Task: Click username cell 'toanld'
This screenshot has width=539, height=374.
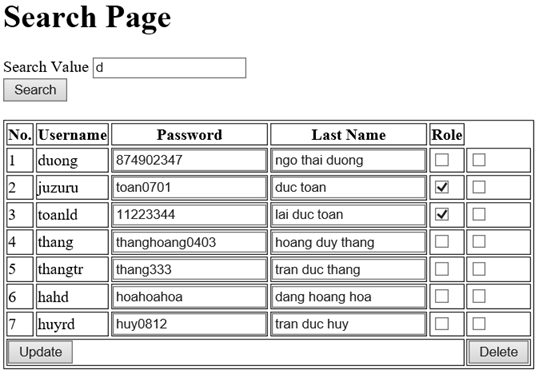Action: [72, 215]
